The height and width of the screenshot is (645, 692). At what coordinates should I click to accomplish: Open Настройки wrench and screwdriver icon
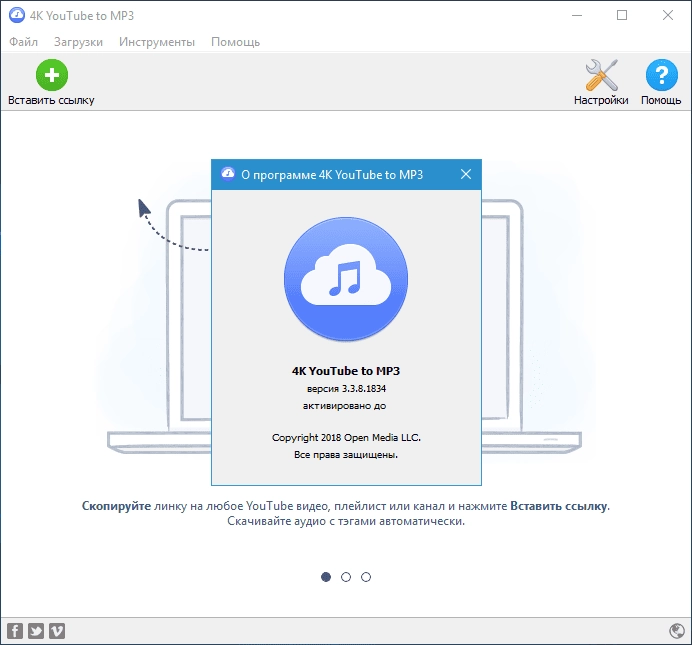[x=601, y=75]
